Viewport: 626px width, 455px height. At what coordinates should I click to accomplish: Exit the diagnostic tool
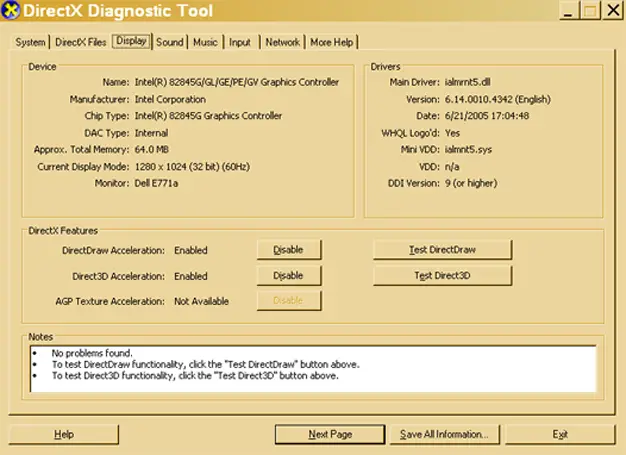pos(560,434)
